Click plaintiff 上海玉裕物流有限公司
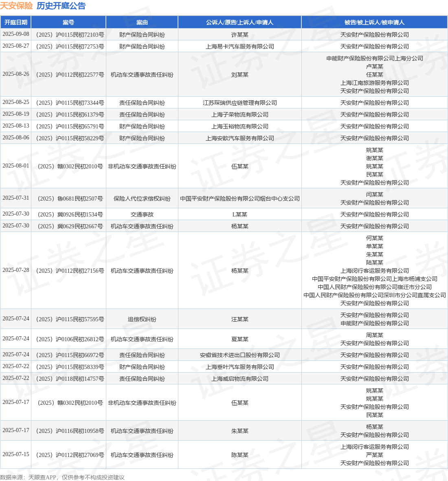The image size is (448, 481). pos(239,126)
